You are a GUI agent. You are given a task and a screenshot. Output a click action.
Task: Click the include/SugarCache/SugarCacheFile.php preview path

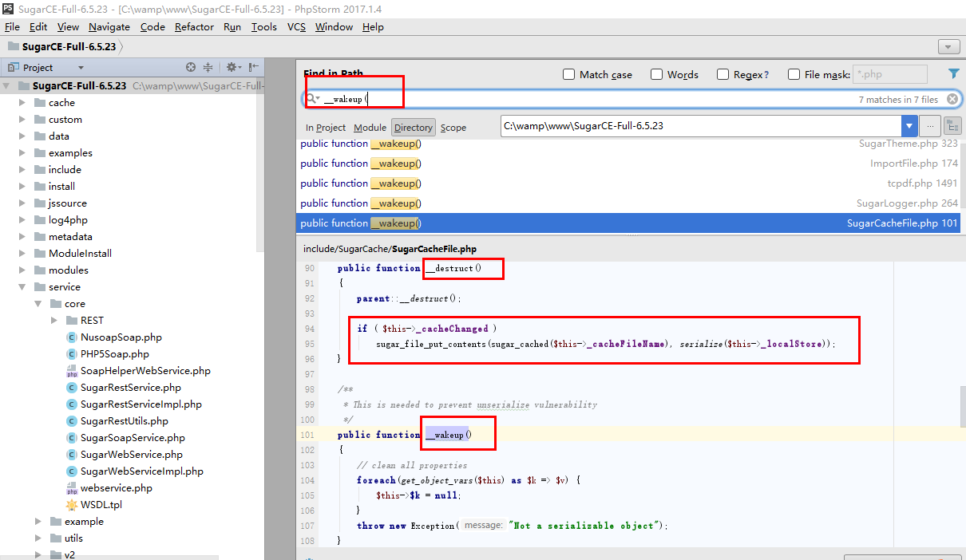click(x=390, y=249)
